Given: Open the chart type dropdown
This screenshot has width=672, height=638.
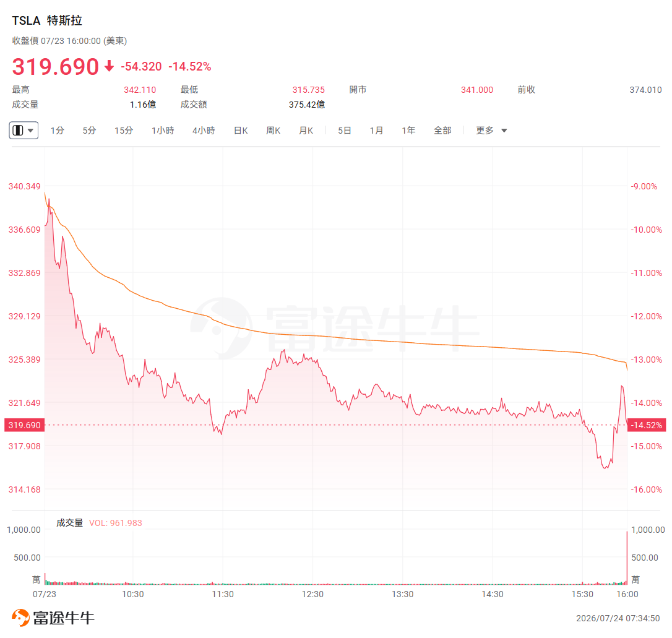Looking at the screenshot, I should click(24, 130).
